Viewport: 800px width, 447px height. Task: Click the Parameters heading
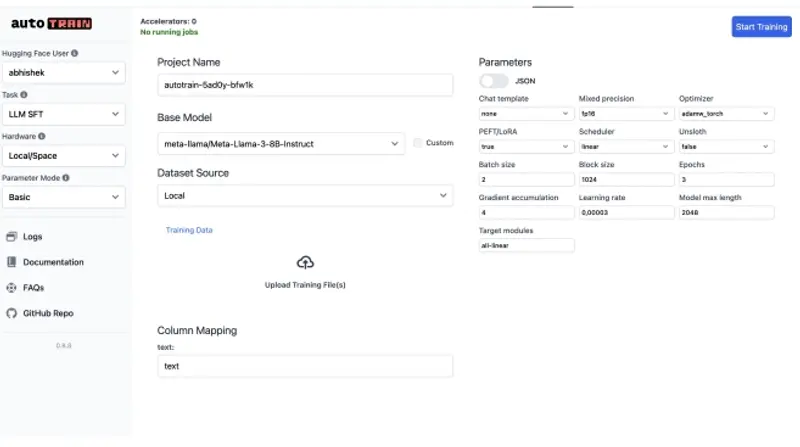(x=505, y=62)
